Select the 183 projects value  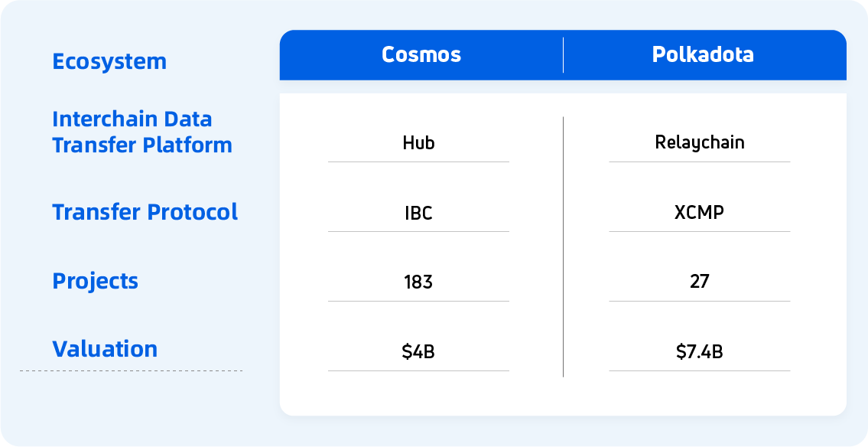(x=418, y=282)
